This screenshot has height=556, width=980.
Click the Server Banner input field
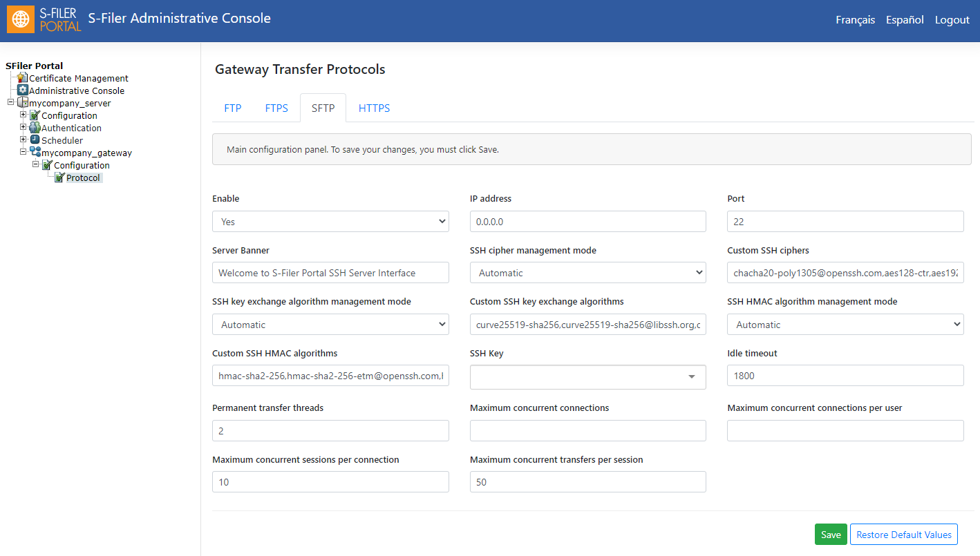click(330, 273)
